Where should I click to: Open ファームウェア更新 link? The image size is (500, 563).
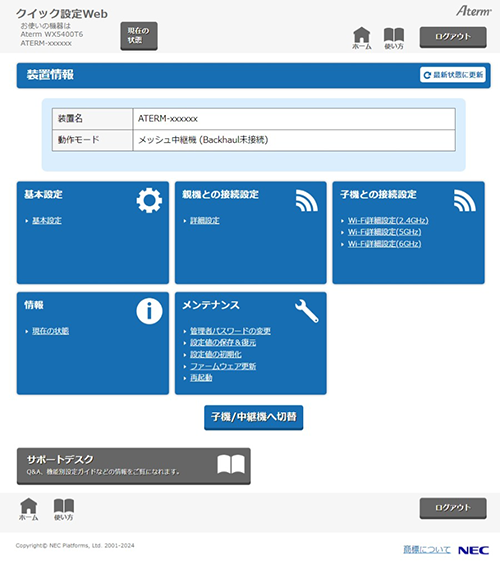pos(223,366)
